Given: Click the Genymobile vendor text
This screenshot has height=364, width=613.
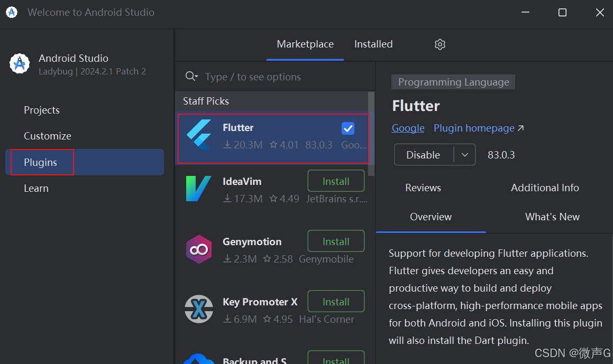Looking at the screenshot, I should (x=326, y=259).
